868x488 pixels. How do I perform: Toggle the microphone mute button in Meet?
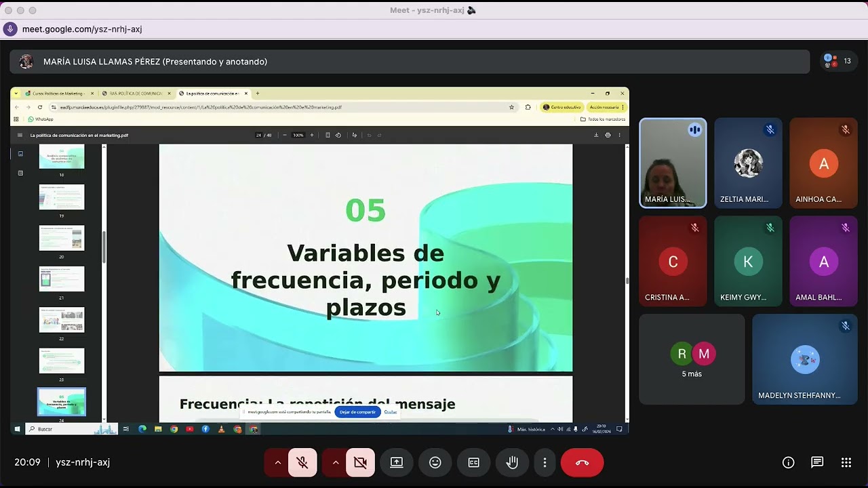tap(302, 462)
